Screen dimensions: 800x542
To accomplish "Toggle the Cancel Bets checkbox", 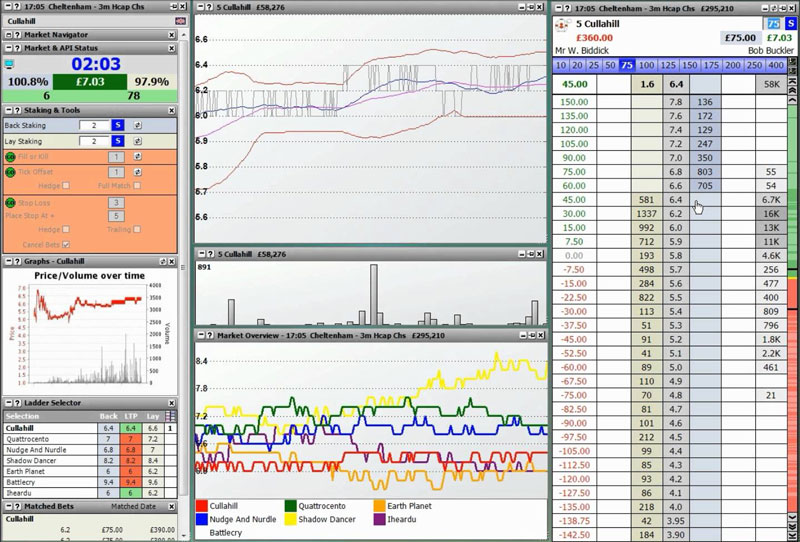I will [66, 244].
